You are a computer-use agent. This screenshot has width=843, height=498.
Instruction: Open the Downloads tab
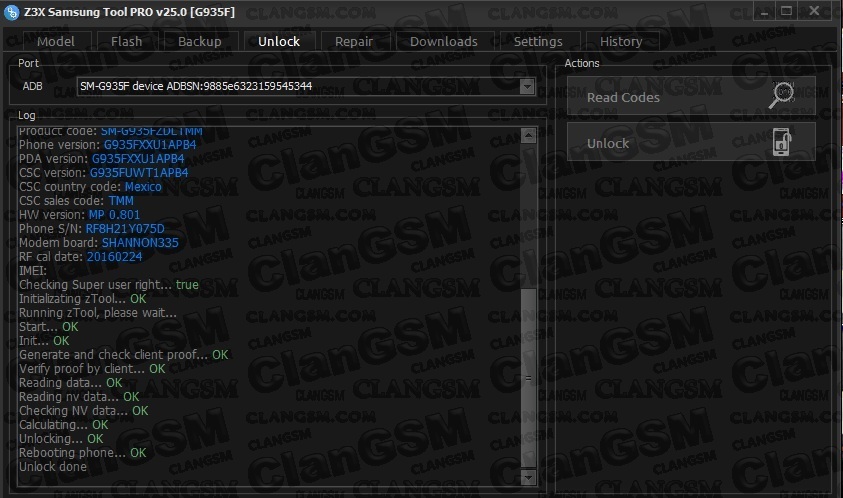pyautogui.click(x=444, y=41)
